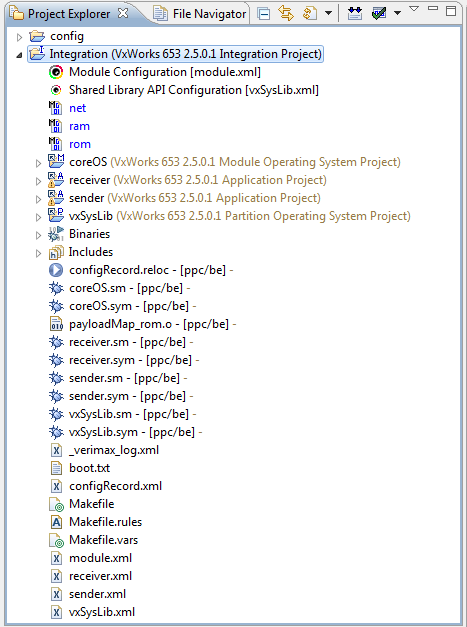Click the Includes icon

56,252
